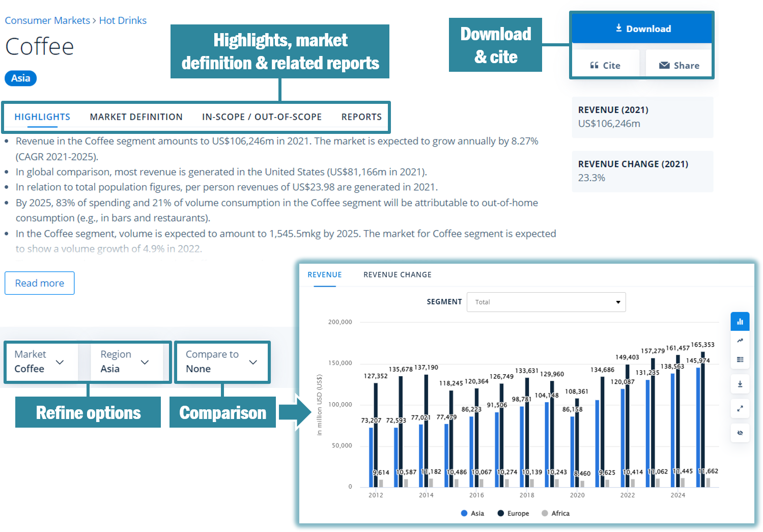Open the Hot Drinks breadcrumb link
The width and height of the screenshot is (763, 532).
tap(123, 20)
